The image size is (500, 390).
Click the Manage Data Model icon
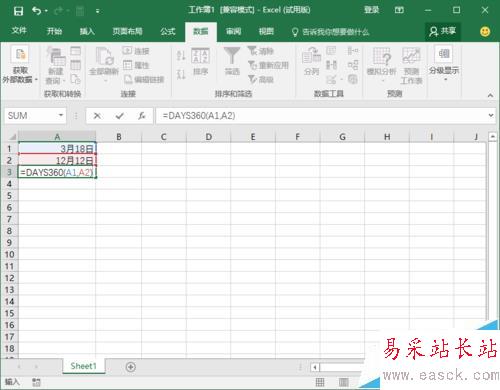click(353, 79)
